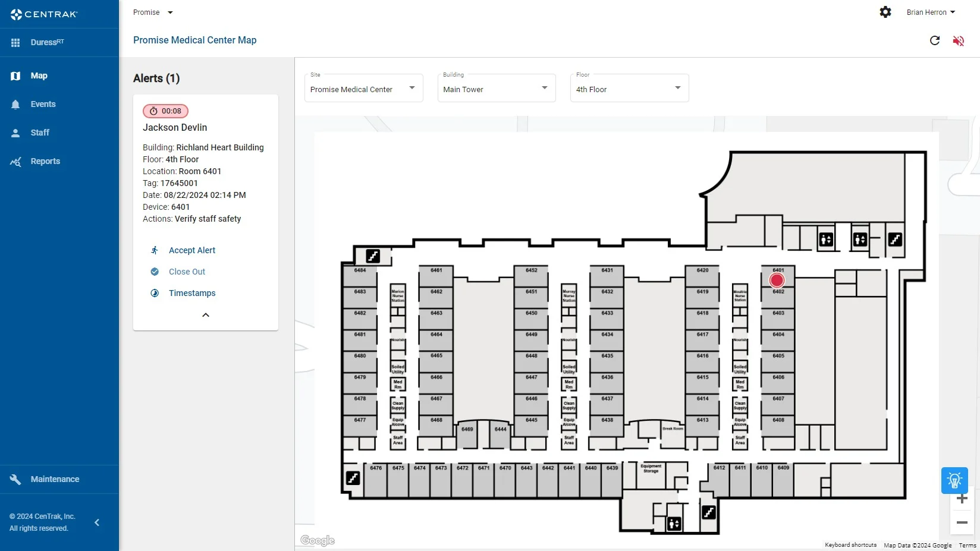Click the Events bell icon
The height and width of the screenshot is (551, 980).
point(15,104)
